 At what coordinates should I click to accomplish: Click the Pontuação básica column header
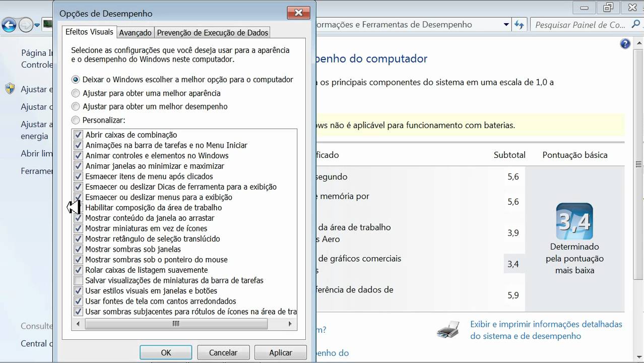575,155
